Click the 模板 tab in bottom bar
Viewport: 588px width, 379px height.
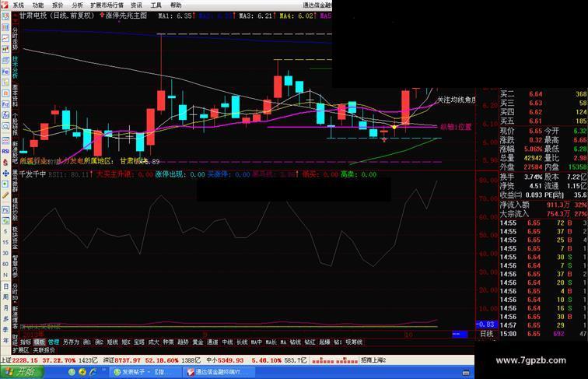tap(40, 342)
